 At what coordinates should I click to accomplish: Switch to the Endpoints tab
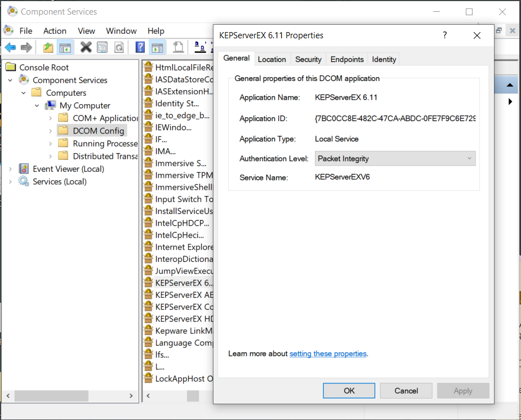(x=347, y=59)
